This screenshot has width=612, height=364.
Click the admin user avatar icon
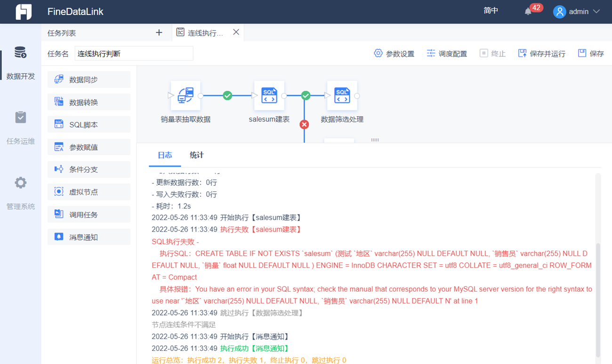pyautogui.click(x=559, y=12)
